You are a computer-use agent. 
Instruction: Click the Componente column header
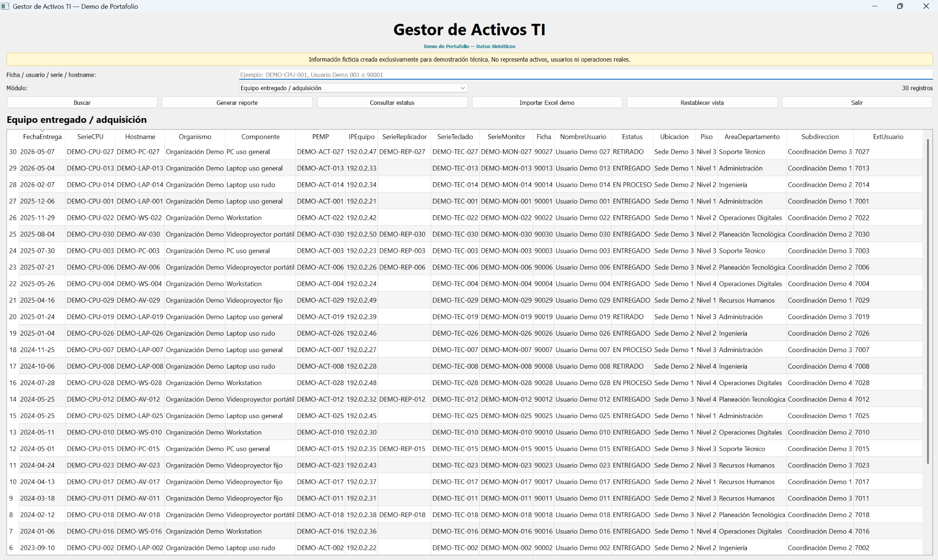[x=260, y=136]
